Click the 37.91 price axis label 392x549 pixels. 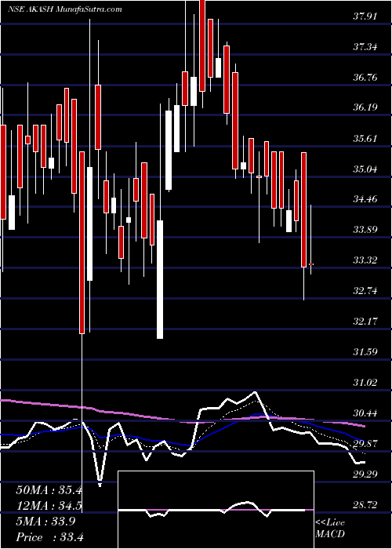click(365, 16)
